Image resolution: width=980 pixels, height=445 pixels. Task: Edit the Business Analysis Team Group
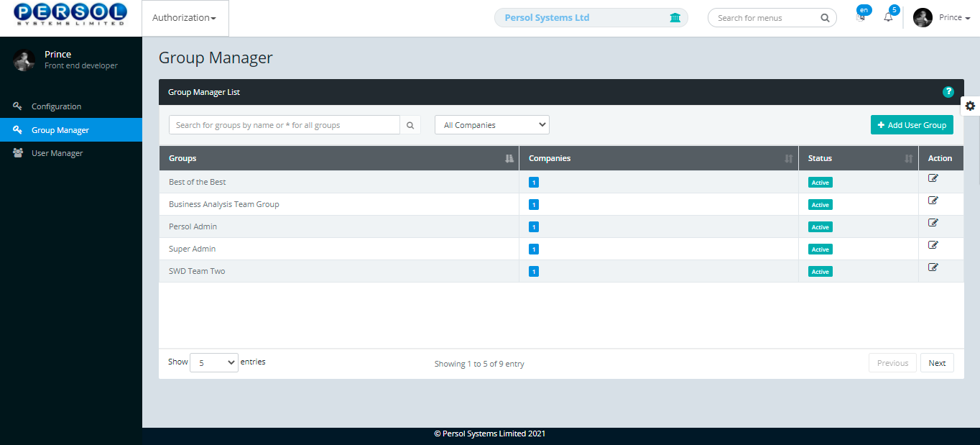coord(933,201)
